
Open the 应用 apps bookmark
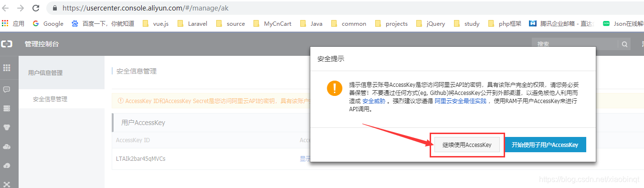tap(13, 23)
